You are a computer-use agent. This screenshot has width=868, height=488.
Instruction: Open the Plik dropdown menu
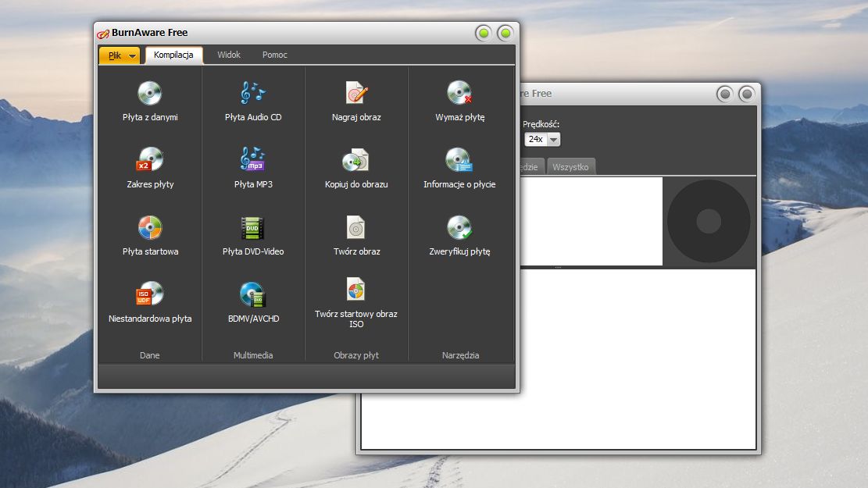[120, 55]
